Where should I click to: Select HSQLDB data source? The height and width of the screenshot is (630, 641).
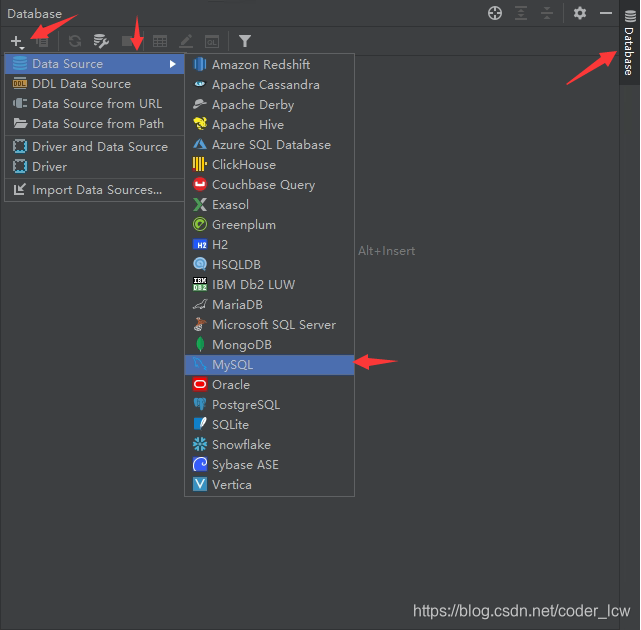(x=269, y=265)
